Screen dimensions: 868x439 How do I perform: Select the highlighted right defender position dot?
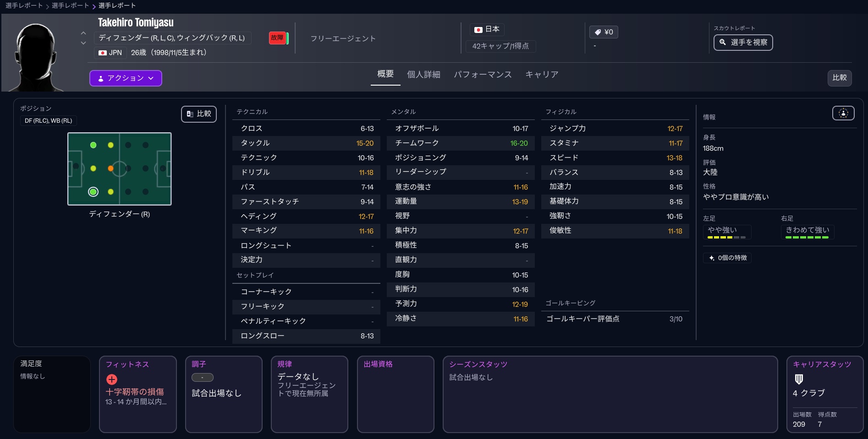click(x=93, y=192)
